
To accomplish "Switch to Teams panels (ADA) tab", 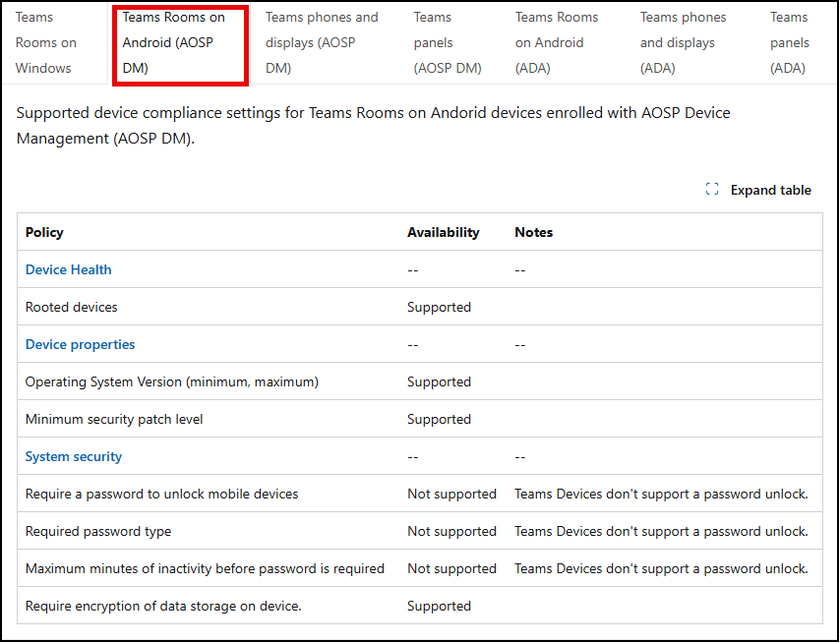I will point(789,43).
